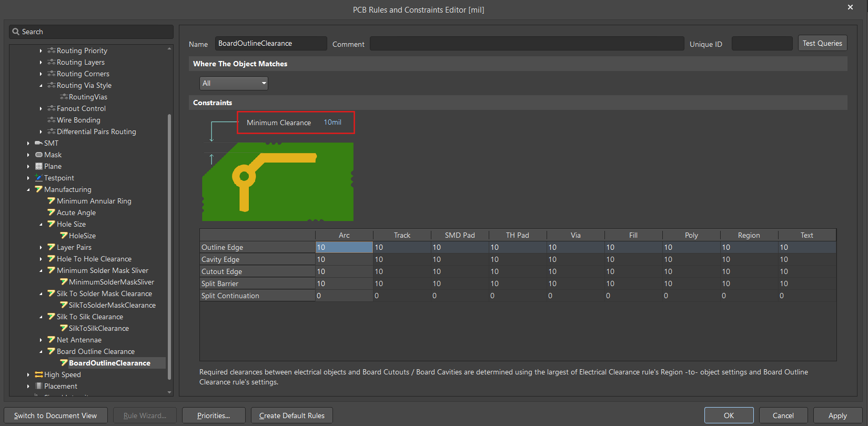Select the SilkToSolderMaskClearance rule
The image size is (868, 426).
point(112,305)
